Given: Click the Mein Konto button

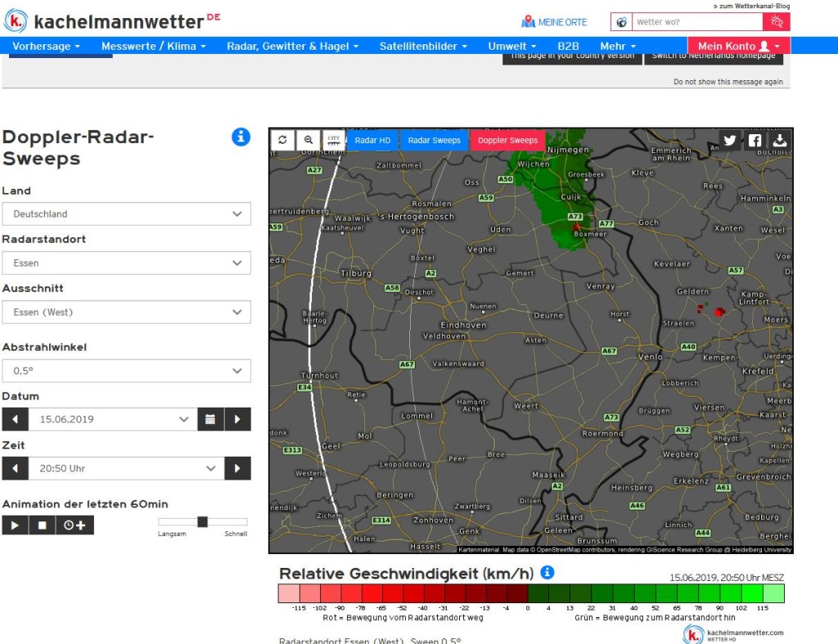Looking at the screenshot, I should pyautogui.click(x=739, y=46).
